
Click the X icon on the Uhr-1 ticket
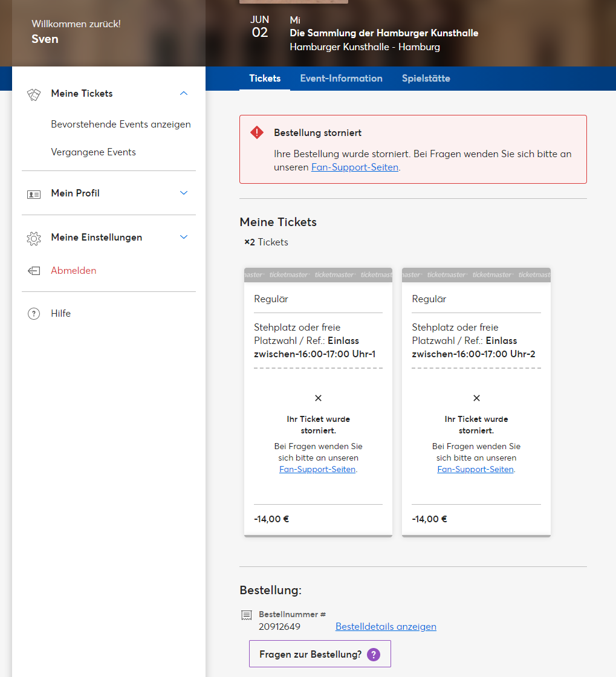point(318,398)
